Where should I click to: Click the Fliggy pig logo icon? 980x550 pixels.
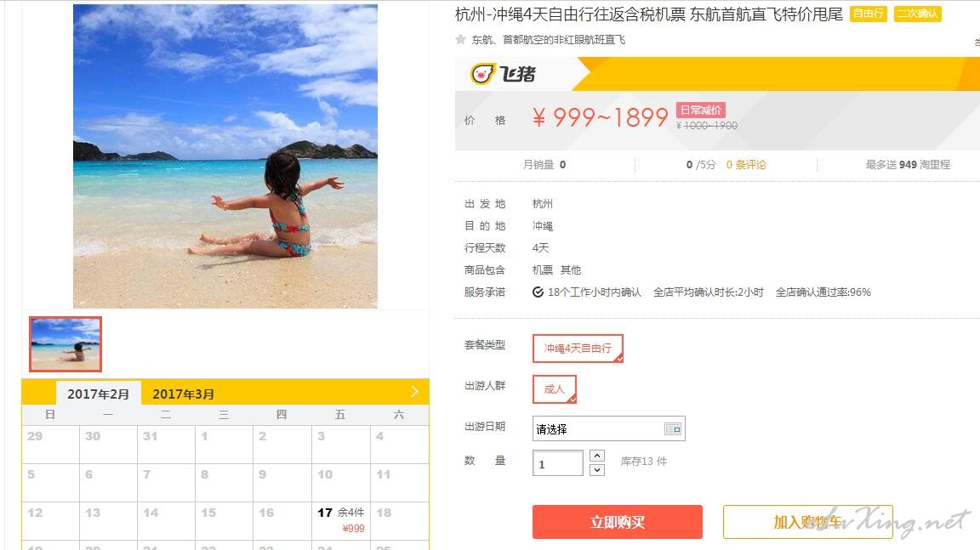coord(482,74)
